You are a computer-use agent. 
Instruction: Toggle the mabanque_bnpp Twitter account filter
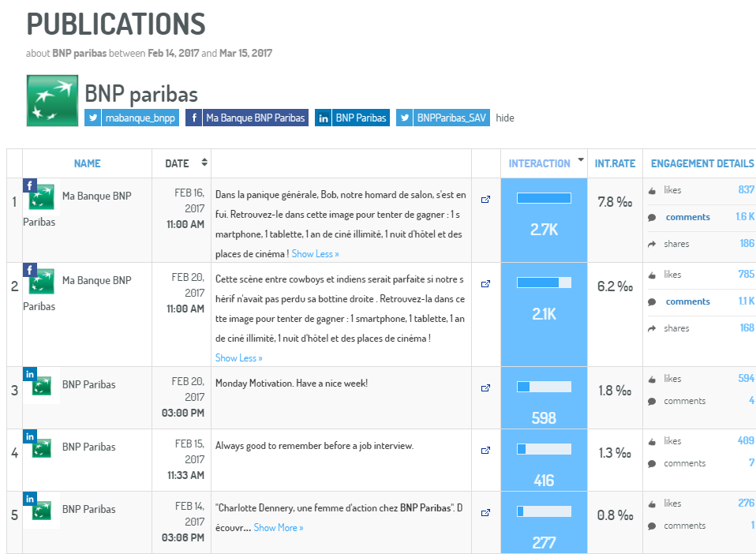point(132,118)
